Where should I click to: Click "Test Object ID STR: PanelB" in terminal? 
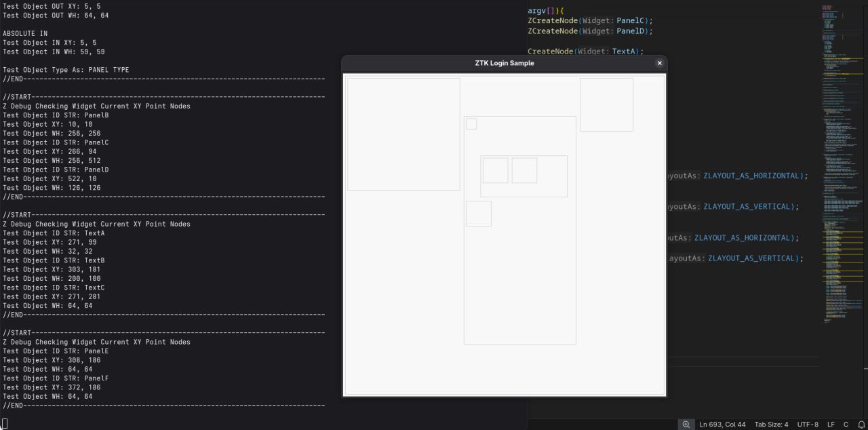tap(56, 115)
